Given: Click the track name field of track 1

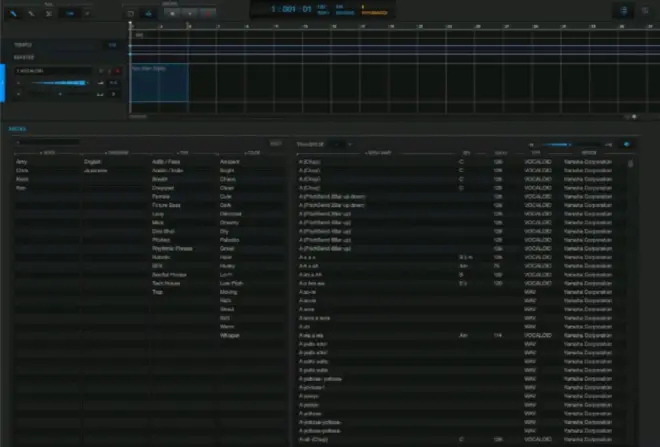Looking at the screenshot, I should (x=52, y=71).
